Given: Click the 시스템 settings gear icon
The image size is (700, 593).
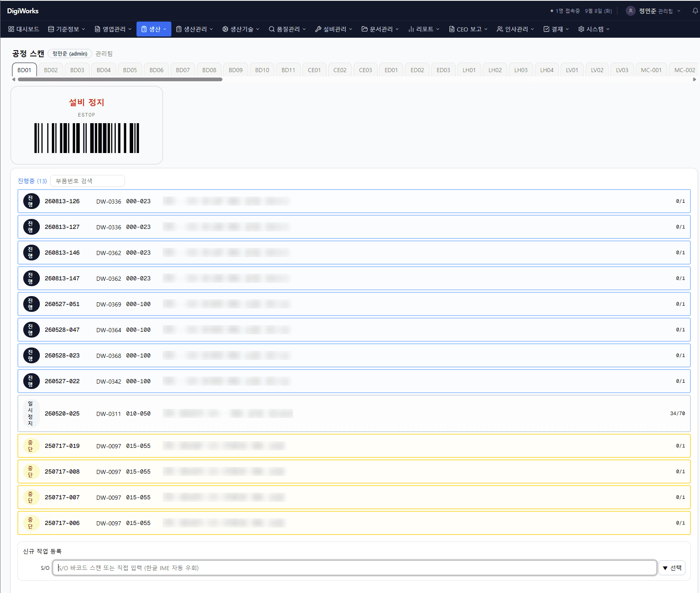Looking at the screenshot, I should coord(581,29).
